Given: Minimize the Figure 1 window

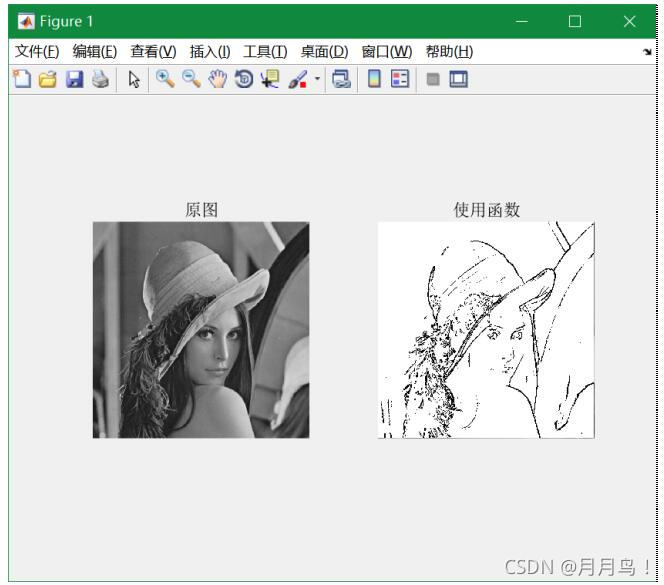Looking at the screenshot, I should click(522, 21).
